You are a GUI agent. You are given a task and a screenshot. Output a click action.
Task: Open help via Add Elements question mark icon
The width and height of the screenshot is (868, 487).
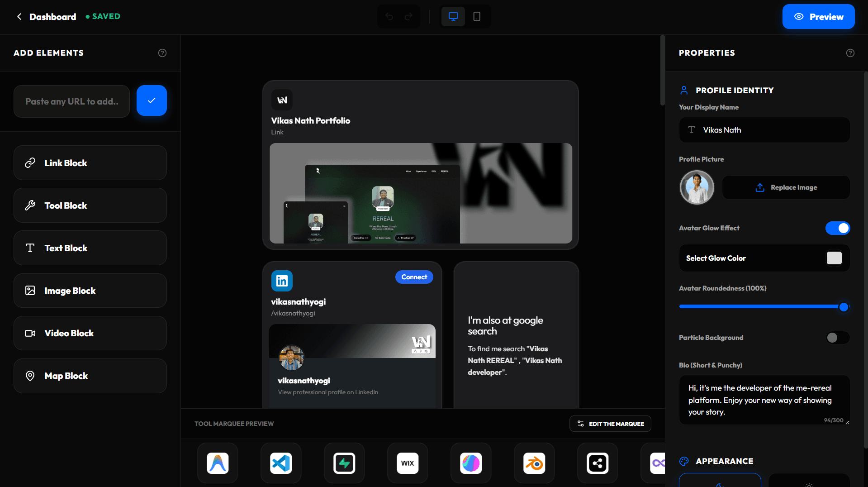(x=162, y=53)
